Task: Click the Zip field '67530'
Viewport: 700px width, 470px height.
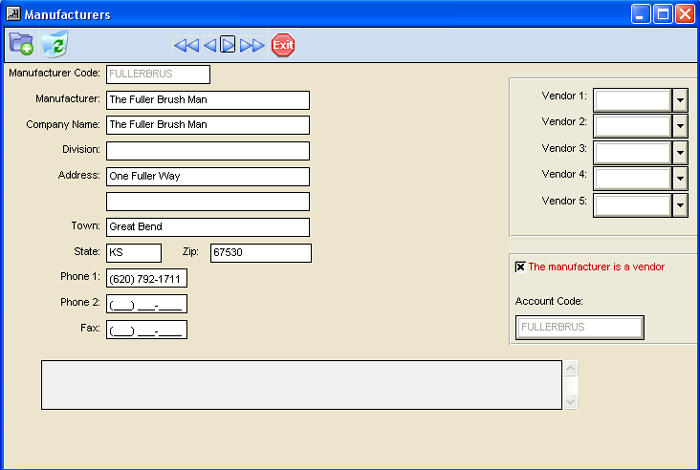Action: pos(261,253)
